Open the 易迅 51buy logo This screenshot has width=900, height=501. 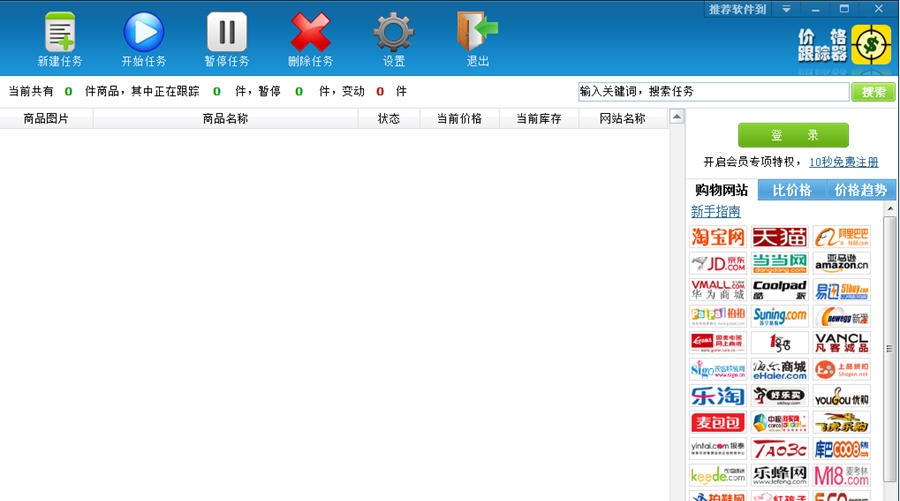pyautogui.click(x=841, y=290)
